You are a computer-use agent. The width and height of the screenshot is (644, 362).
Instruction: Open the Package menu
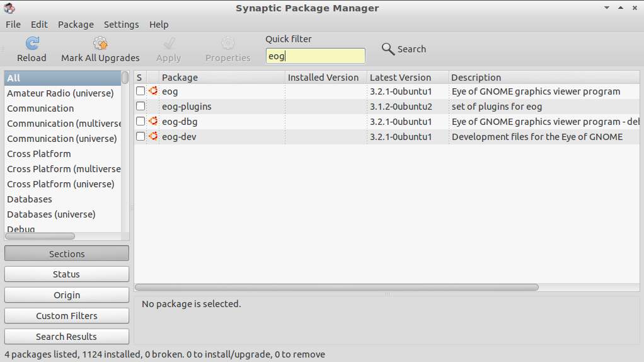[76, 25]
